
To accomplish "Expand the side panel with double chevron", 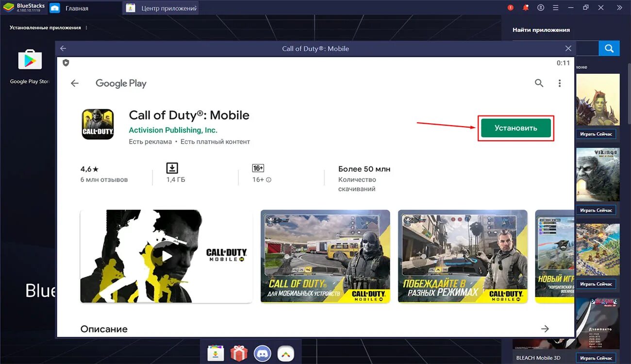I will click(x=619, y=8).
